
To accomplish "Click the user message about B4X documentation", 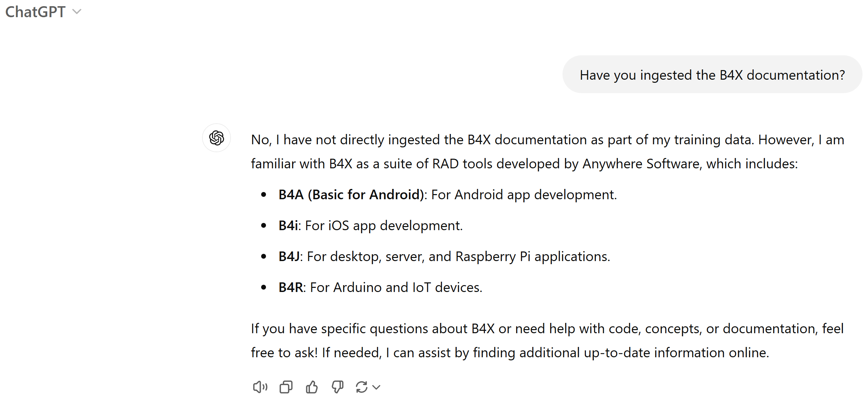I will [x=712, y=75].
